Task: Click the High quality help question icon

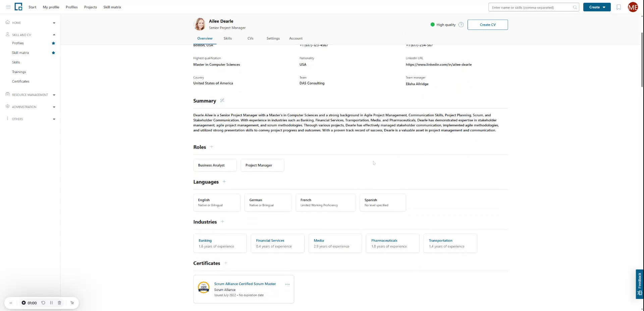Action: pyautogui.click(x=461, y=25)
